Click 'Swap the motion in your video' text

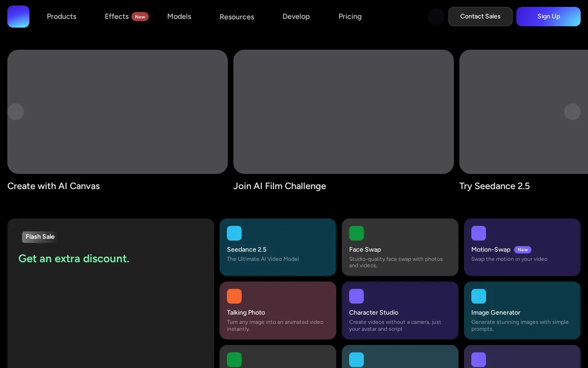(509, 259)
